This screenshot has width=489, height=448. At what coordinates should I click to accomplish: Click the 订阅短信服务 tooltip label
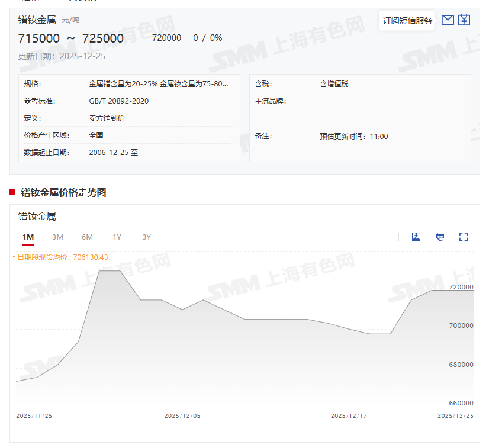point(407,21)
